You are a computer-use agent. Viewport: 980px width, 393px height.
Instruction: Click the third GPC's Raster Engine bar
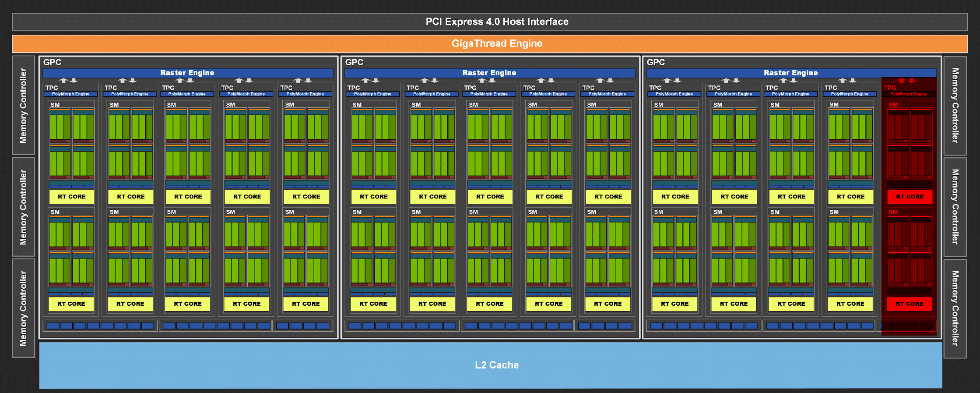[x=791, y=73]
